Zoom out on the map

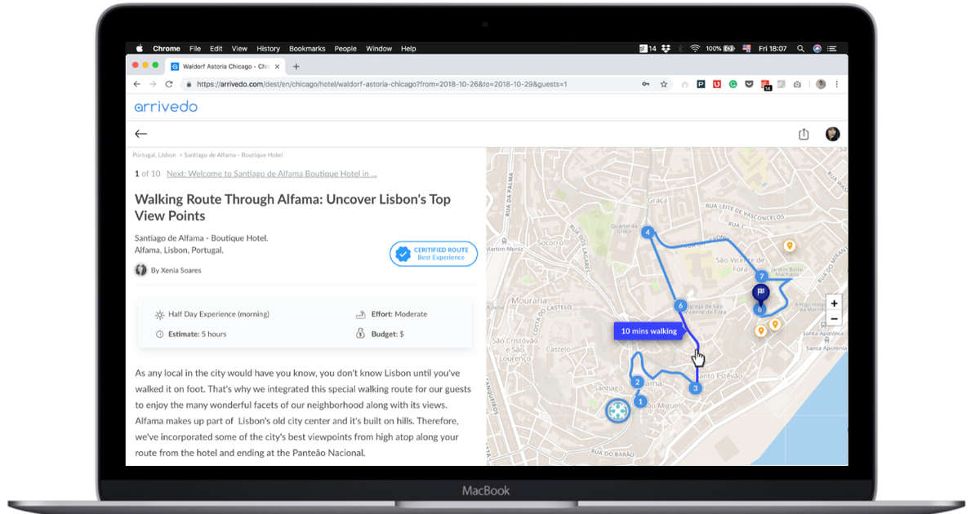834,319
